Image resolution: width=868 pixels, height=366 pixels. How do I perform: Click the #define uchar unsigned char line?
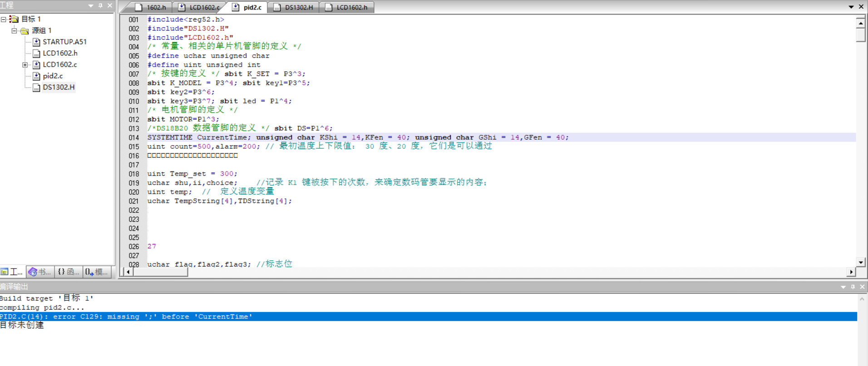208,56
